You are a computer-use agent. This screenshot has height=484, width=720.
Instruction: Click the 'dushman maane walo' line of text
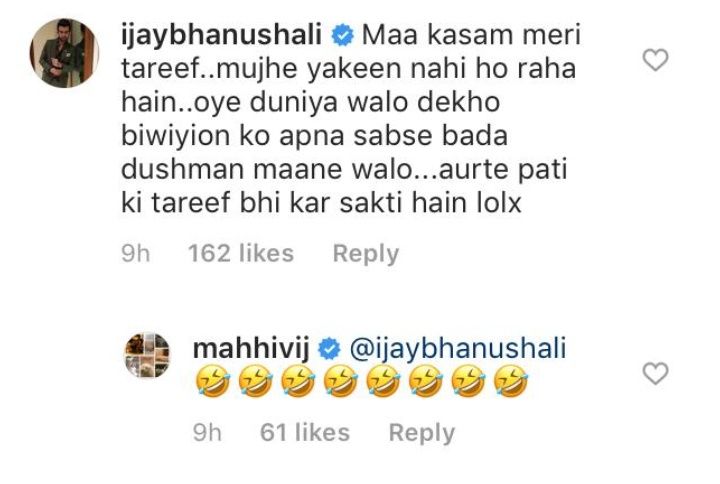tap(344, 169)
